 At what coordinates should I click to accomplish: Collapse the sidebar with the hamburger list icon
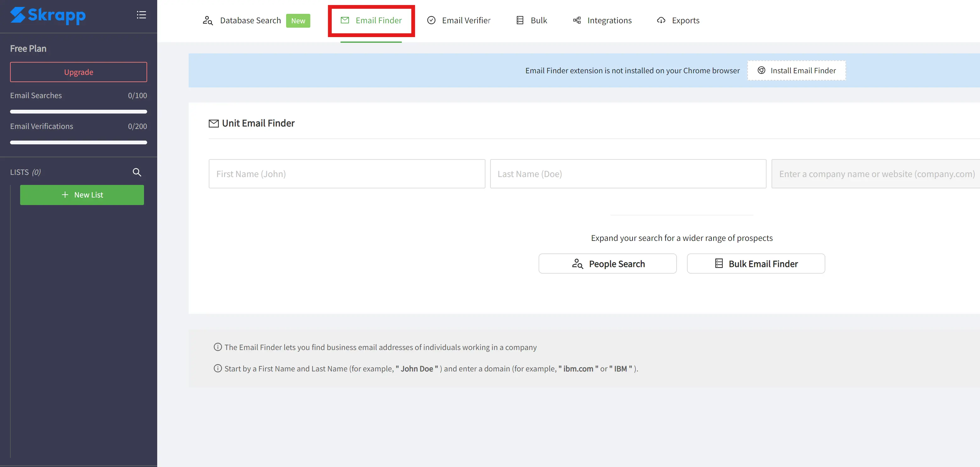coord(141,15)
